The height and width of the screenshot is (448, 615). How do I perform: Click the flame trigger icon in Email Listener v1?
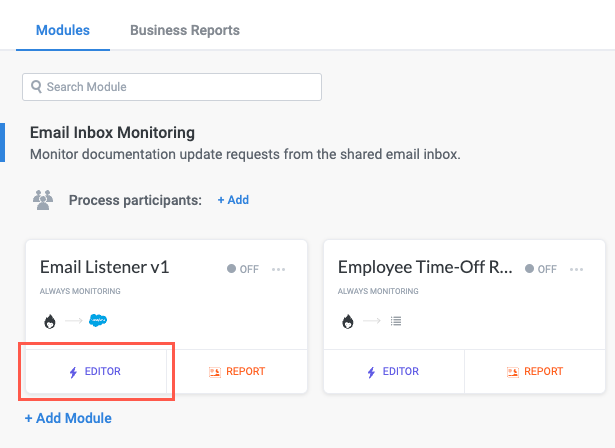click(x=49, y=321)
